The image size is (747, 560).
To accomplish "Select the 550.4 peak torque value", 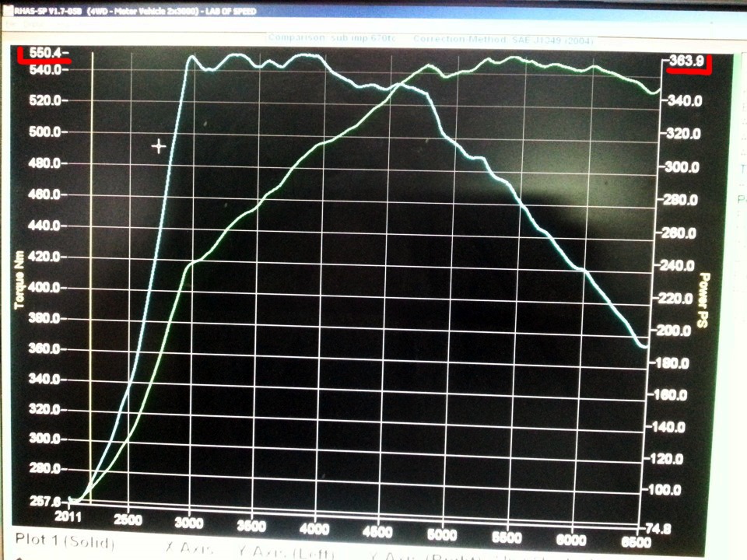I will [x=45, y=52].
